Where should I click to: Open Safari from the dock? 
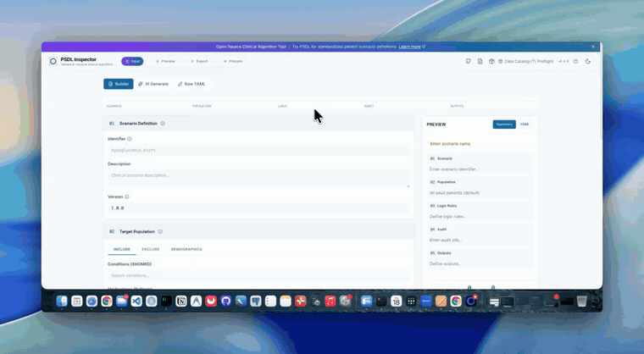pos(92,301)
